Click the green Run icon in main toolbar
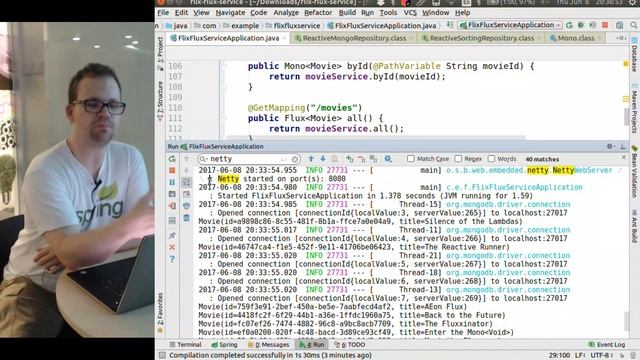640x360 pixels. coord(569,25)
